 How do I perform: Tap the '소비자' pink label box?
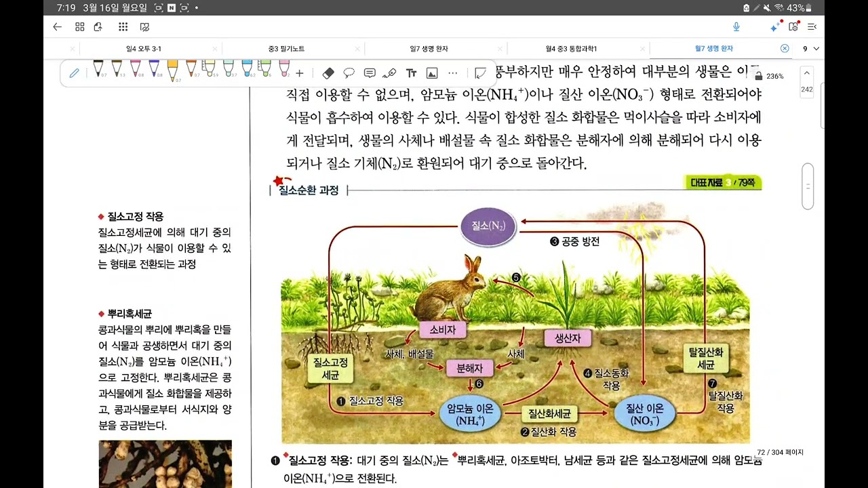coord(443,330)
